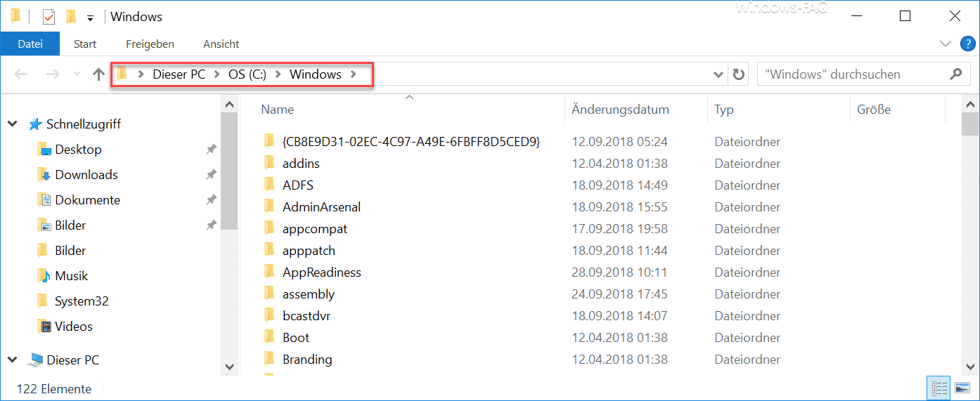Switch to Details view in status bar

[x=939, y=388]
